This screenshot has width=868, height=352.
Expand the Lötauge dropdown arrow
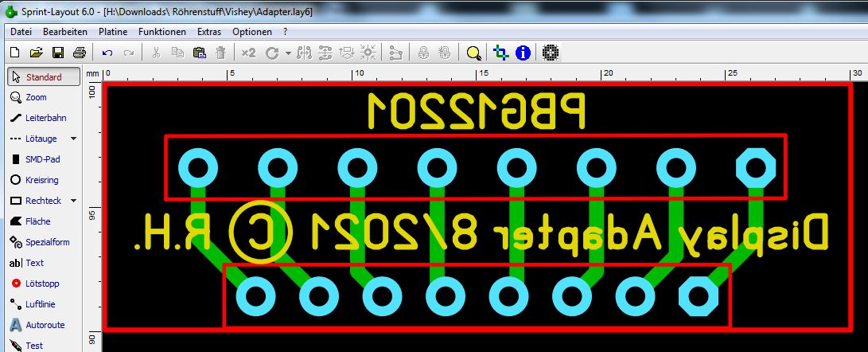pyautogui.click(x=74, y=139)
